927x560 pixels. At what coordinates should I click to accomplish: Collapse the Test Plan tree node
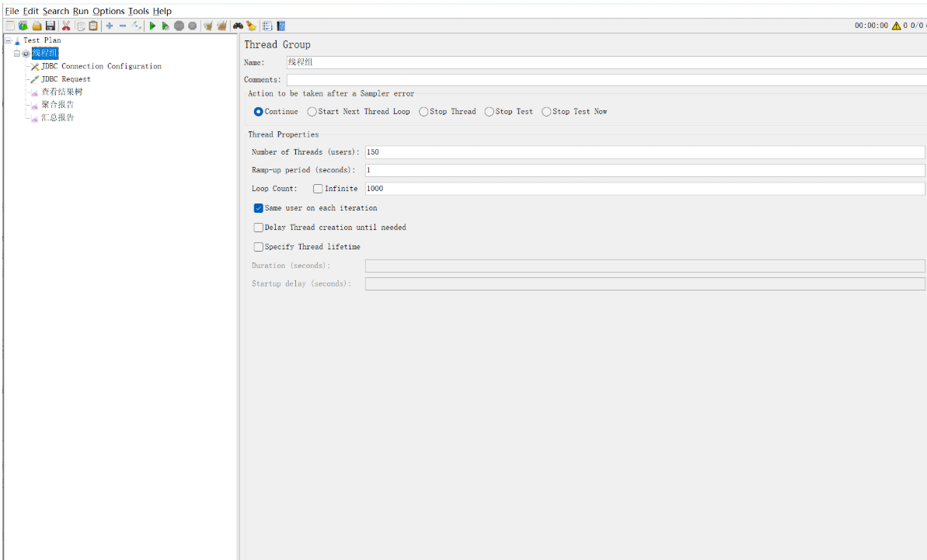point(9,40)
